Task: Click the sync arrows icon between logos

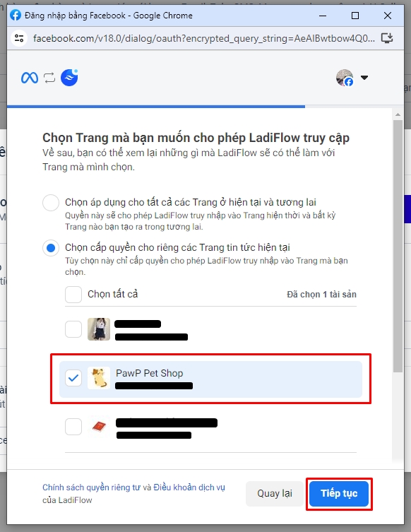Action: click(x=49, y=78)
